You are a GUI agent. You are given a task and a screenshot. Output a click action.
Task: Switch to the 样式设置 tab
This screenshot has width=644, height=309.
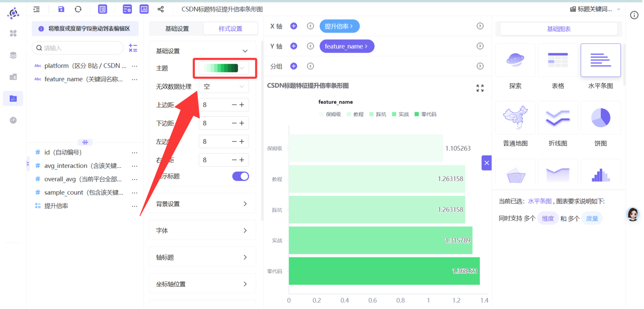[230, 29]
